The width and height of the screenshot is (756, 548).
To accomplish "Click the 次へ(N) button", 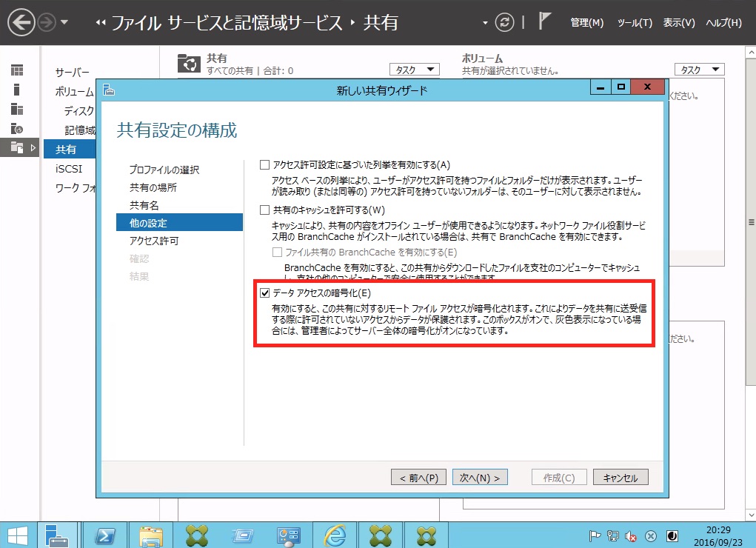I will (x=480, y=478).
